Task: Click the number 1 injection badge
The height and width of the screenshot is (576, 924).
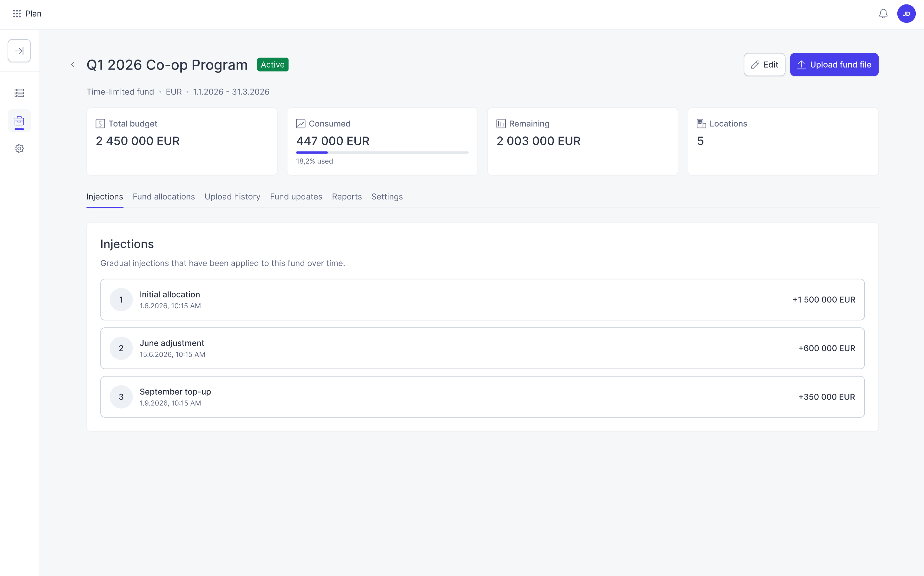Action: pos(121,300)
